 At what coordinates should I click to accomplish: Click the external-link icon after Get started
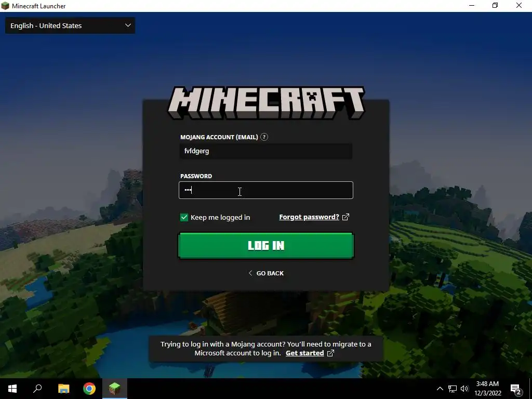tap(330, 353)
